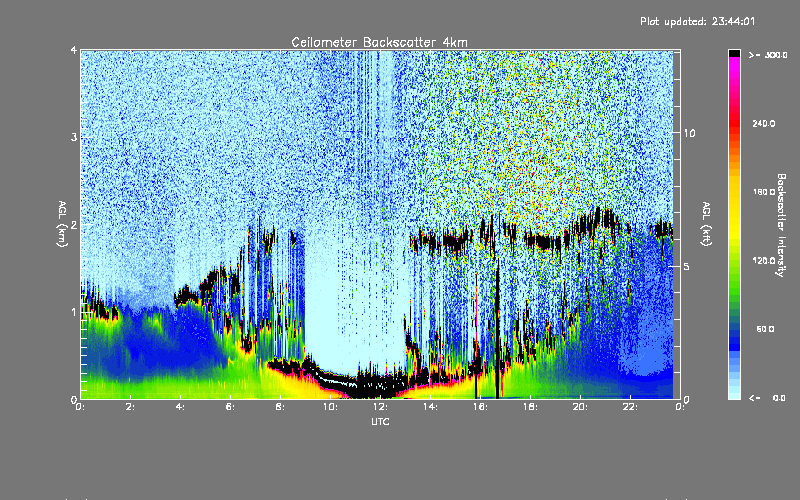Click the "4" tick on the km axis
The image size is (800, 500).
(x=74, y=51)
